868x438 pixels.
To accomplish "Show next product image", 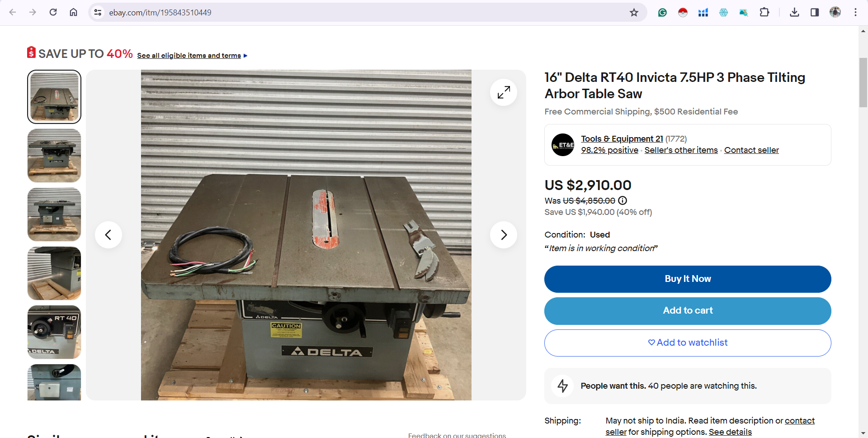I will click(504, 235).
